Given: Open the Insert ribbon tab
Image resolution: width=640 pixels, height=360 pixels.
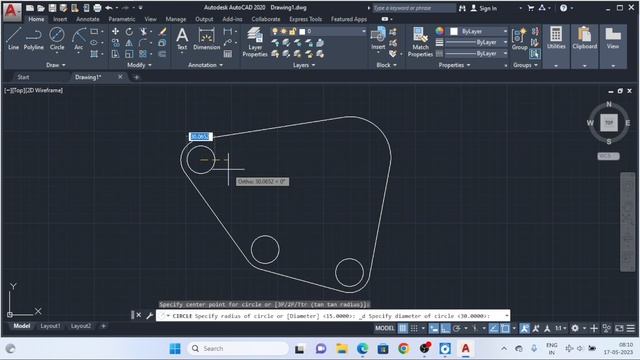Looking at the screenshot, I should tap(60, 19).
